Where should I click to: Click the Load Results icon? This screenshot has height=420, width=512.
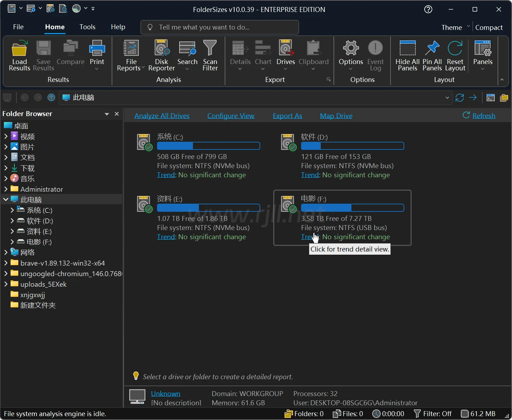19,49
